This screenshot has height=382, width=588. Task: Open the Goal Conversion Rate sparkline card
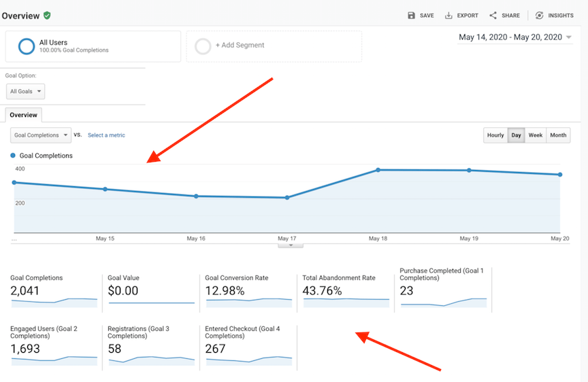pyautogui.click(x=248, y=292)
